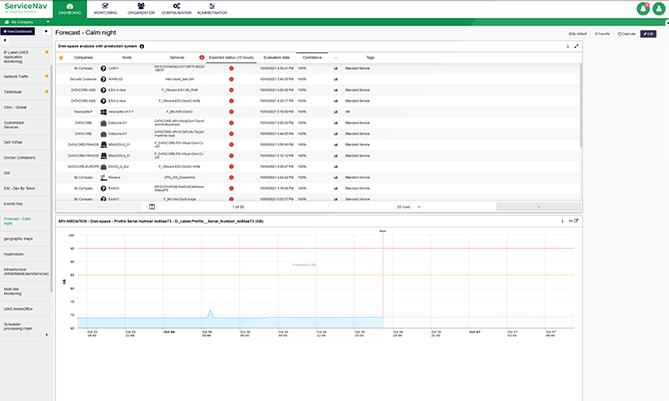Image resolution: width=669 pixels, height=401 pixels.
Task: Click red status dot in ESX02_2_Eur row
Action: tap(231, 166)
